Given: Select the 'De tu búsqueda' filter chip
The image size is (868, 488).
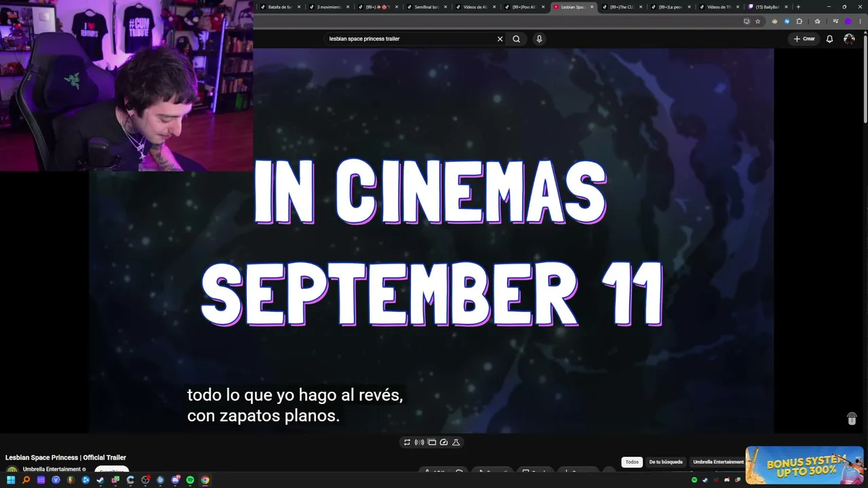Looking at the screenshot, I should point(666,462).
